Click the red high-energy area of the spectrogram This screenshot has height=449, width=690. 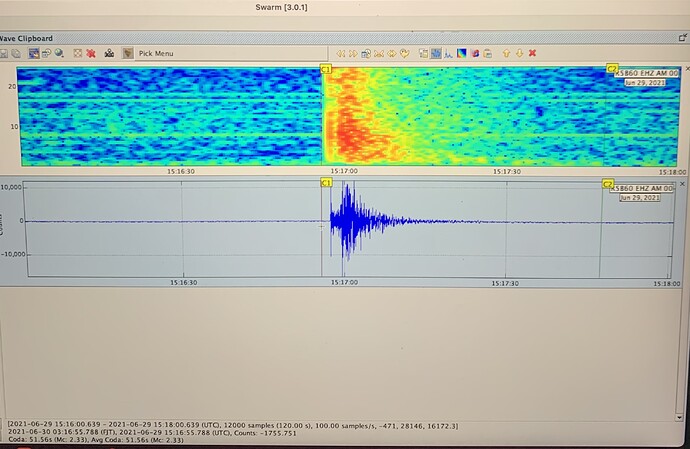(354, 136)
